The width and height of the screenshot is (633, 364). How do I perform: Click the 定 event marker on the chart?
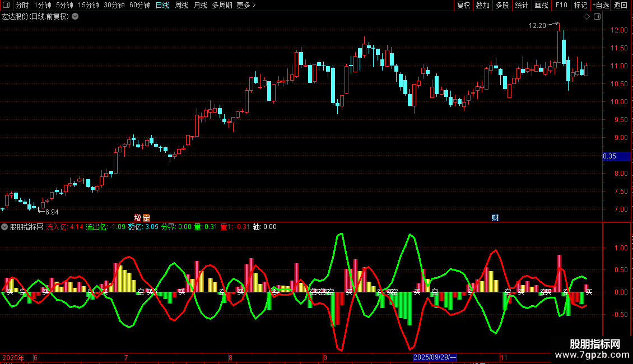146,218
